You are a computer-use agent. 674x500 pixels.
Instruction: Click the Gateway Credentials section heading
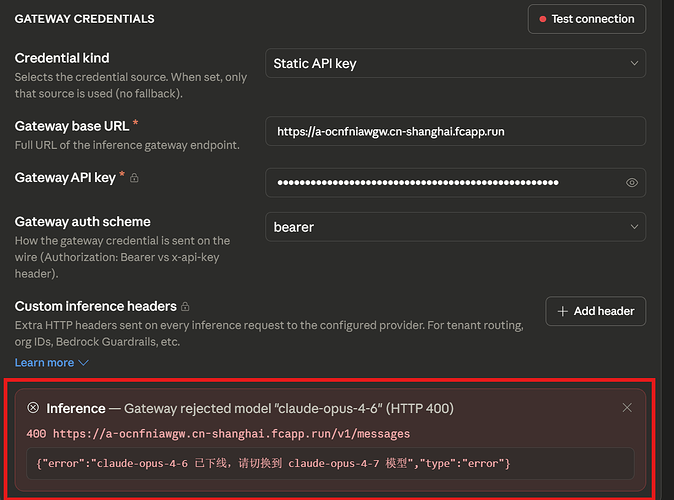coord(85,19)
